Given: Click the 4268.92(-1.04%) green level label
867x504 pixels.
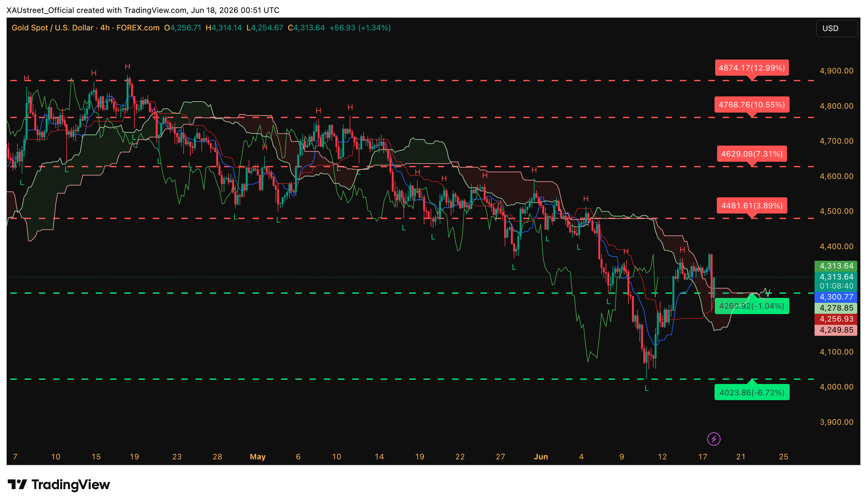Looking at the screenshot, I should 752,306.
